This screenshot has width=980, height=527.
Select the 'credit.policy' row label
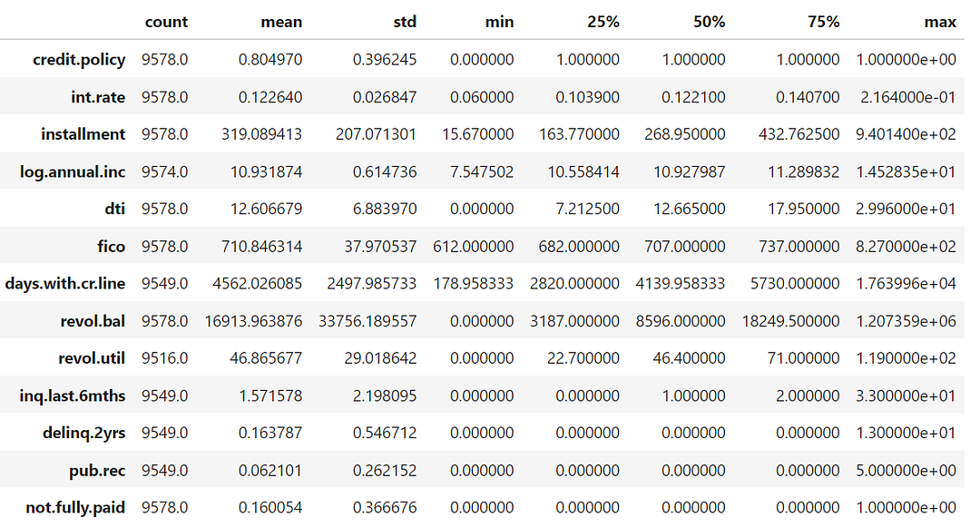click(79, 59)
